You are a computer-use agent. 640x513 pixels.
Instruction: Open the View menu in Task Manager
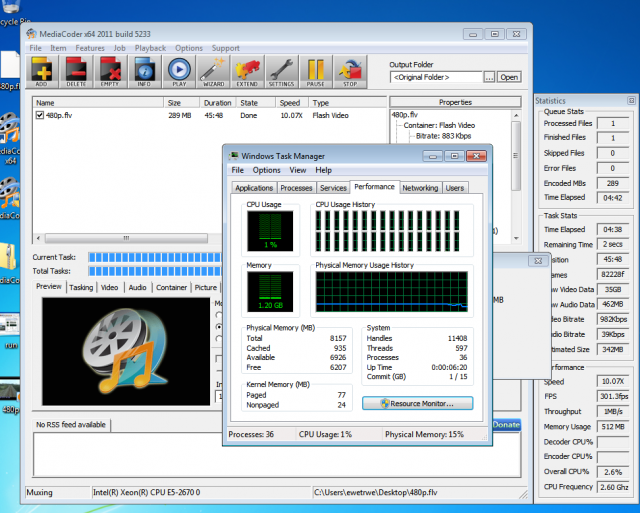[x=298, y=170]
